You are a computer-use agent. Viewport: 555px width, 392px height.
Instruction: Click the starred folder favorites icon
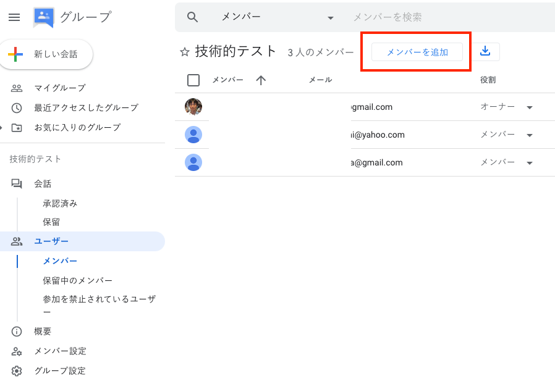17,128
